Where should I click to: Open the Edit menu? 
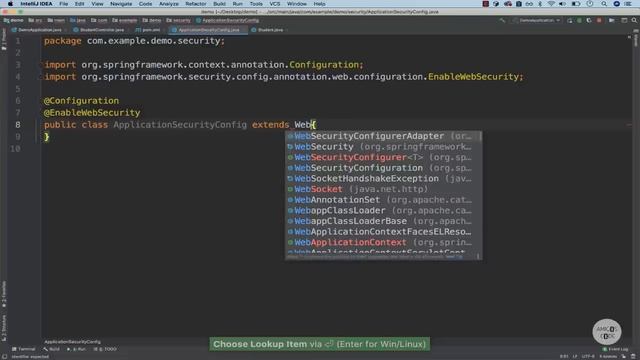79,4
